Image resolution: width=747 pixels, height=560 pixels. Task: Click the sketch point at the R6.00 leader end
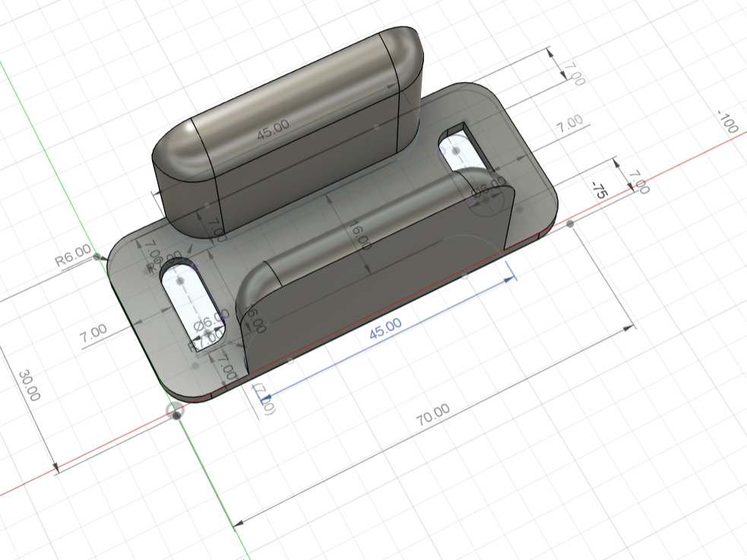tap(97, 258)
